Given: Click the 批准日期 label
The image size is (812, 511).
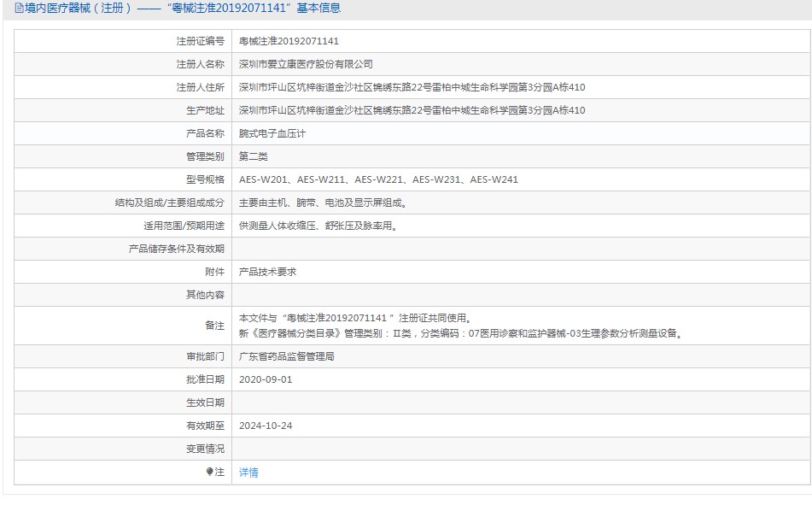Looking at the screenshot, I should pyautogui.click(x=205, y=379).
